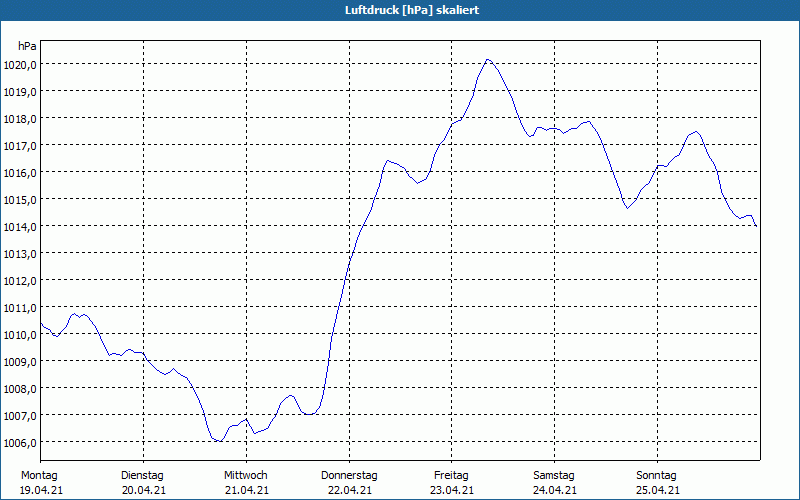Click the '1010,0' axis label

click(20, 335)
